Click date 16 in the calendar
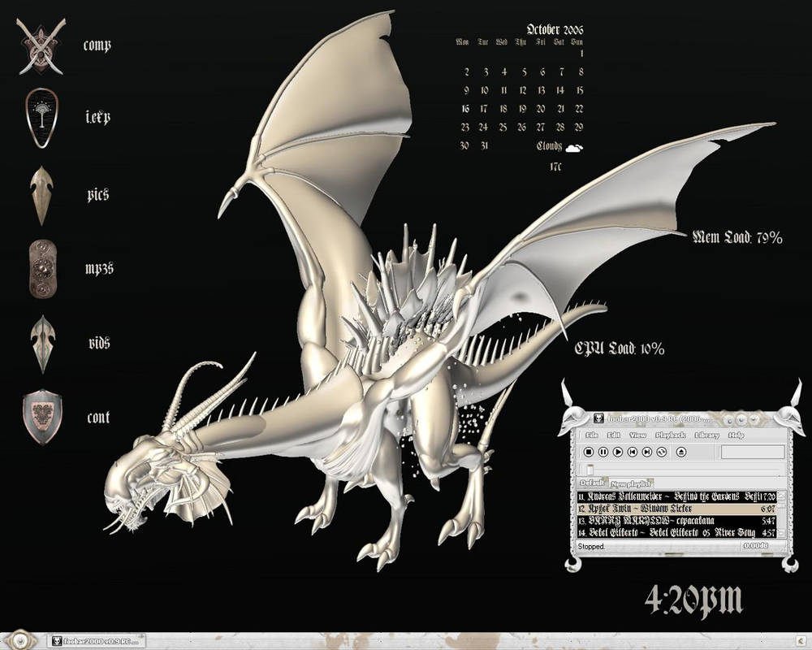 (x=465, y=109)
